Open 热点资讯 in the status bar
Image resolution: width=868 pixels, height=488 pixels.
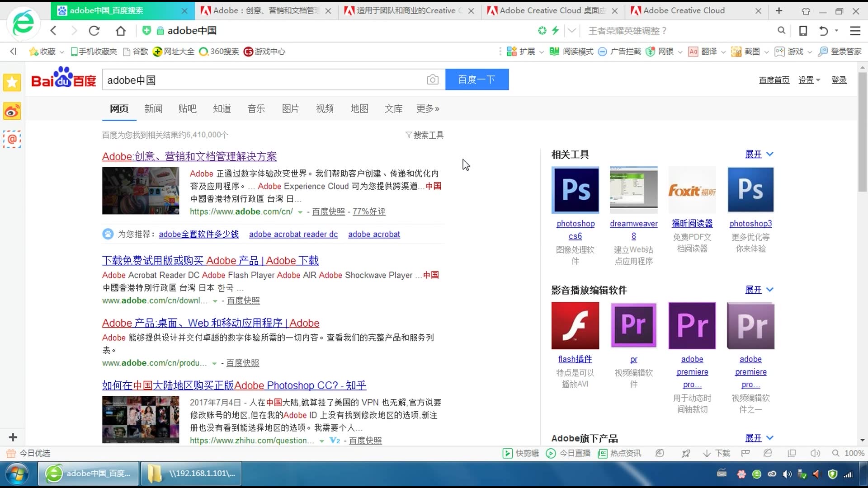619,453
